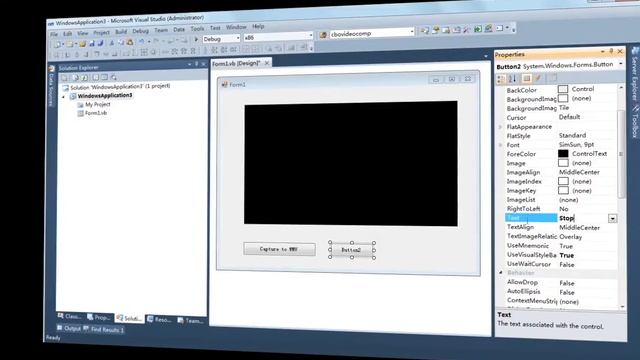Click the Image property swatch

pos(563,163)
